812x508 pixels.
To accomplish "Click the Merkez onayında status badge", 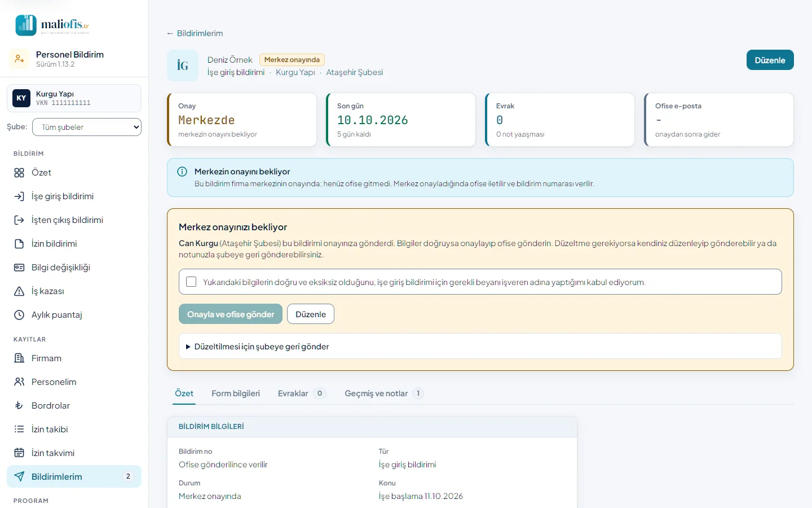I will (292, 60).
